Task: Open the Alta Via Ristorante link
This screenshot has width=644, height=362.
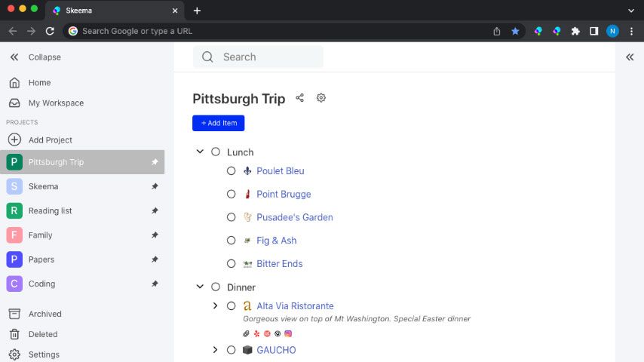Action: [295, 306]
